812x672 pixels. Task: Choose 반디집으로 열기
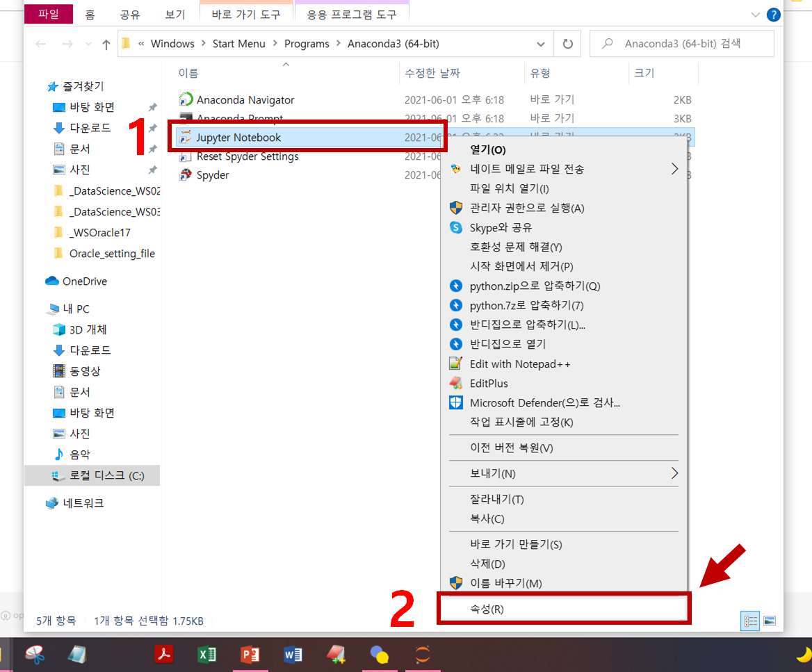pos(564,344)
